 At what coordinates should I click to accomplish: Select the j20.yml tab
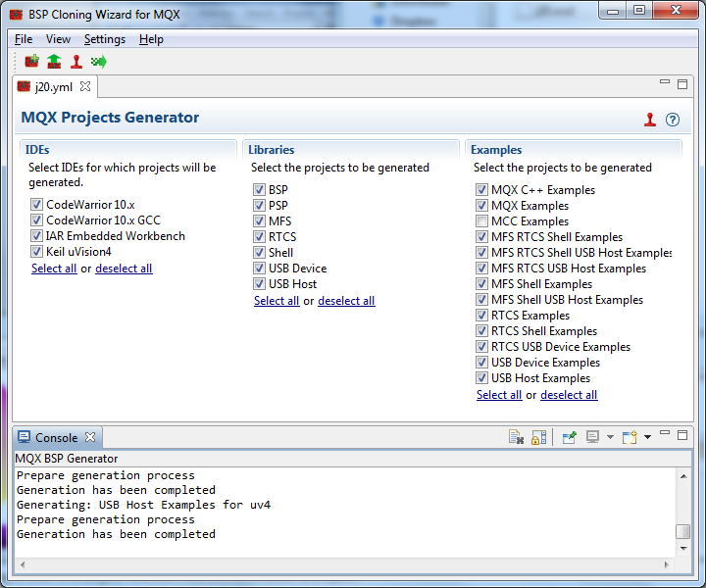(x=53, y=87)
